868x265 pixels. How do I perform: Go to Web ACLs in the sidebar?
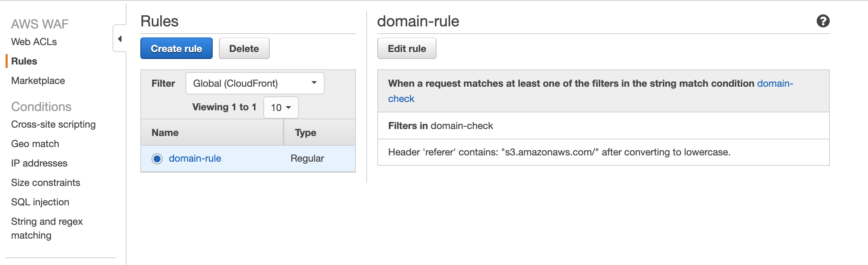pos(34,42)
